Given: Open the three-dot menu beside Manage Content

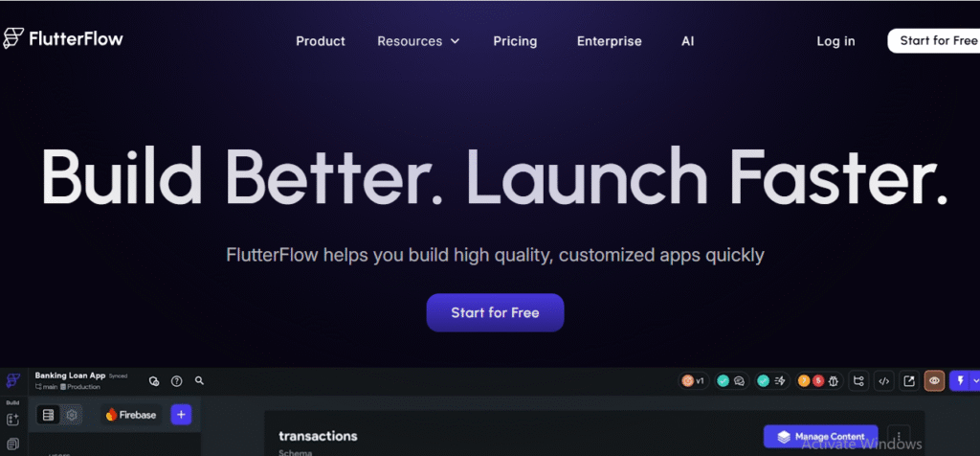Looking at the screenshot, I should click(899, 436).
